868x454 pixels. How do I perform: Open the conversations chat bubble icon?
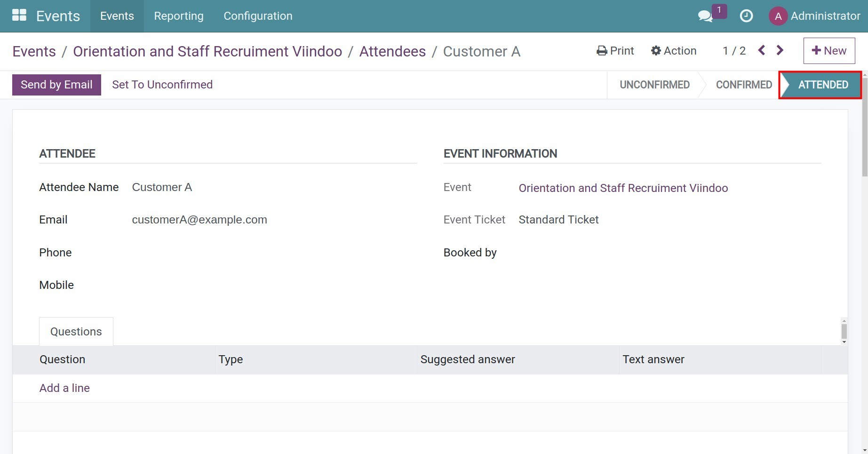tap(705, 16)
